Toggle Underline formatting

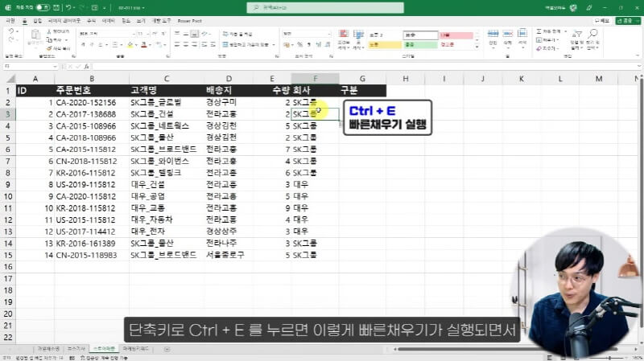tap(100, 44)
